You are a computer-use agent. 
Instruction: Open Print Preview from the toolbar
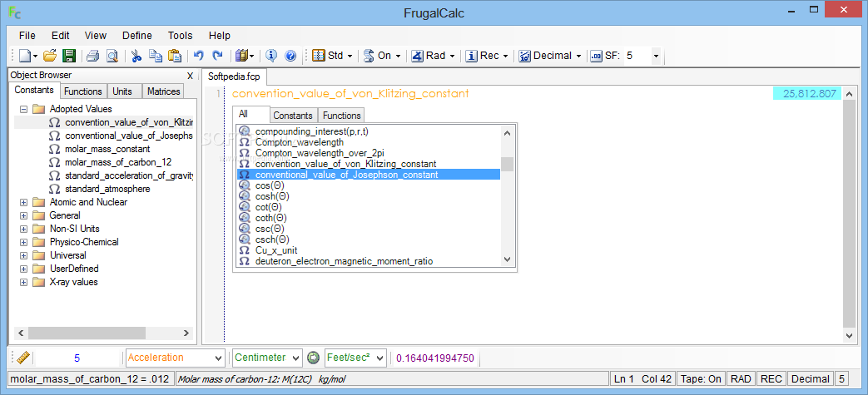tap(112, 56)
